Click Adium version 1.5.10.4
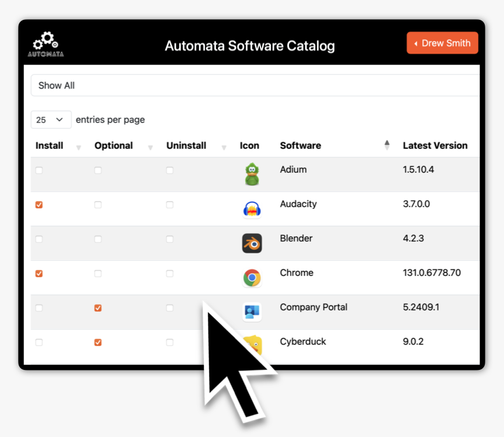The width and height of the screenshot is (504, 437). (419, 170)
